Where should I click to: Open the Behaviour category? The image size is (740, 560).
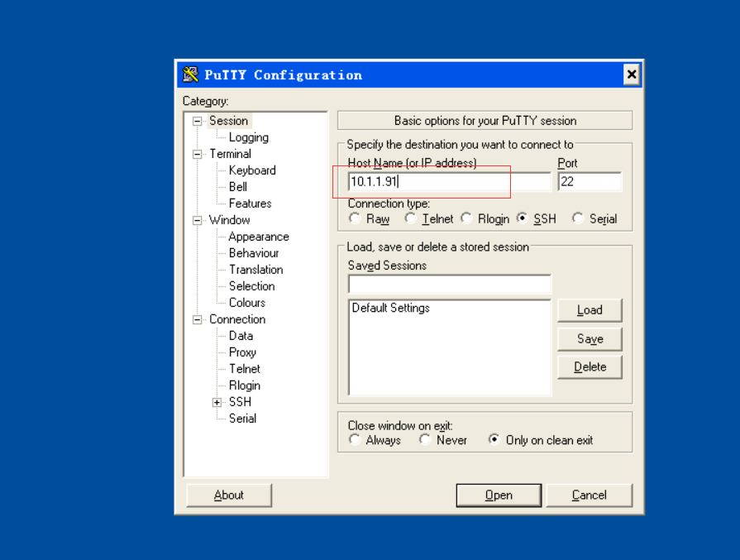254,253
